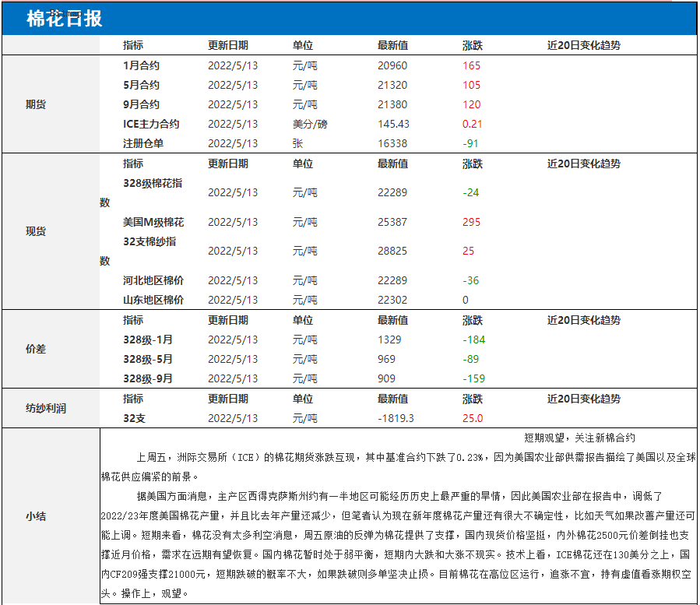Click the 山东地区棉价 value 22302

392,300
